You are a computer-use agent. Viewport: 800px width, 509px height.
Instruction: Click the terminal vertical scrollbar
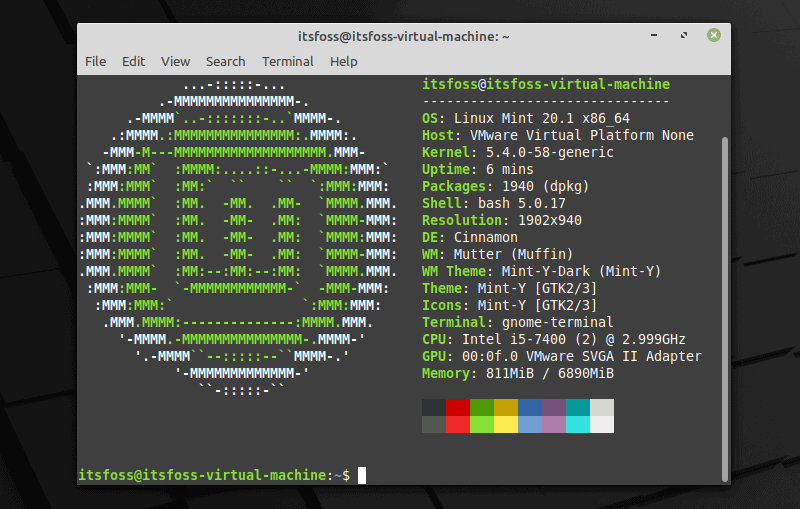[x=725, y=309]
